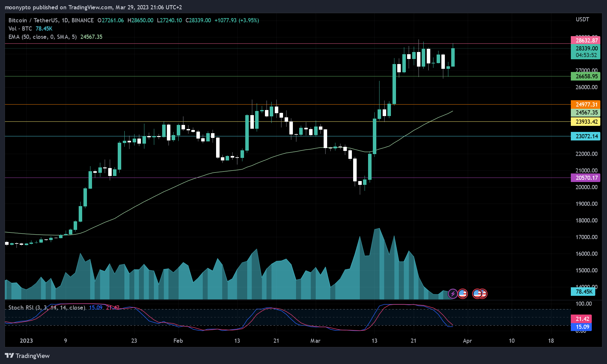Image resolution: width=607 pixels, height=364 pixels.
Task: Click the 2023 label on the time axis
Action: (x=26, y=341)
